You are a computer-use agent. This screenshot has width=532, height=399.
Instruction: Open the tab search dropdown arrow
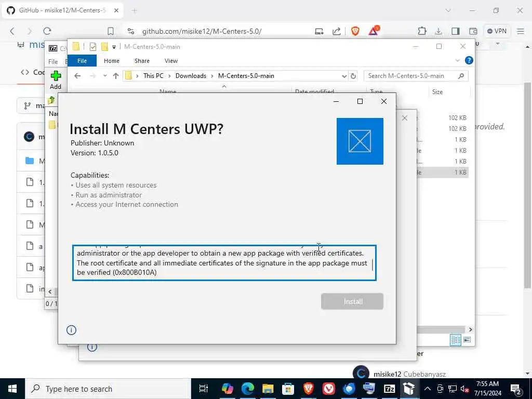[448, 10]
